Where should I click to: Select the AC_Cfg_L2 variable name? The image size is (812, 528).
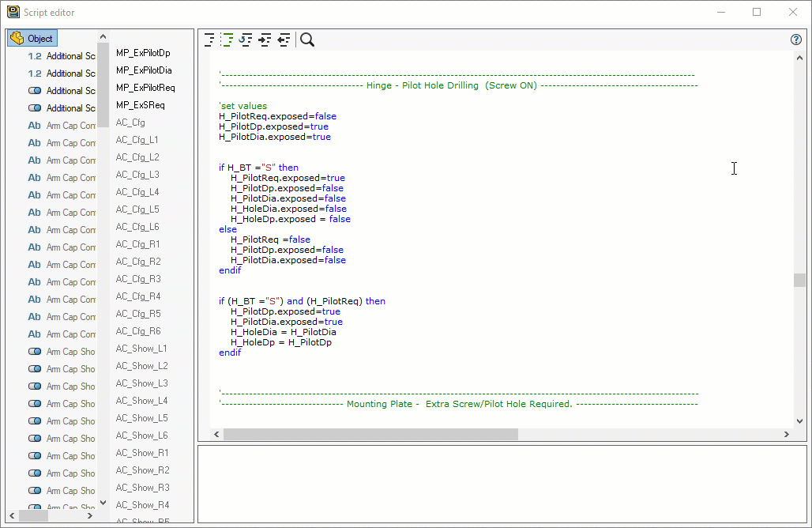pyautogui.click(x=137, y=157)
